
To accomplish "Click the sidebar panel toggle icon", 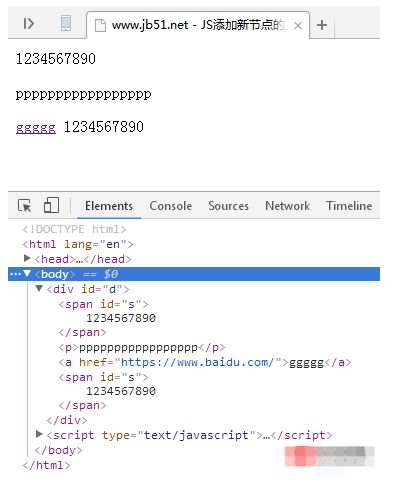I will pyautogui.click(x=28, y=24).
